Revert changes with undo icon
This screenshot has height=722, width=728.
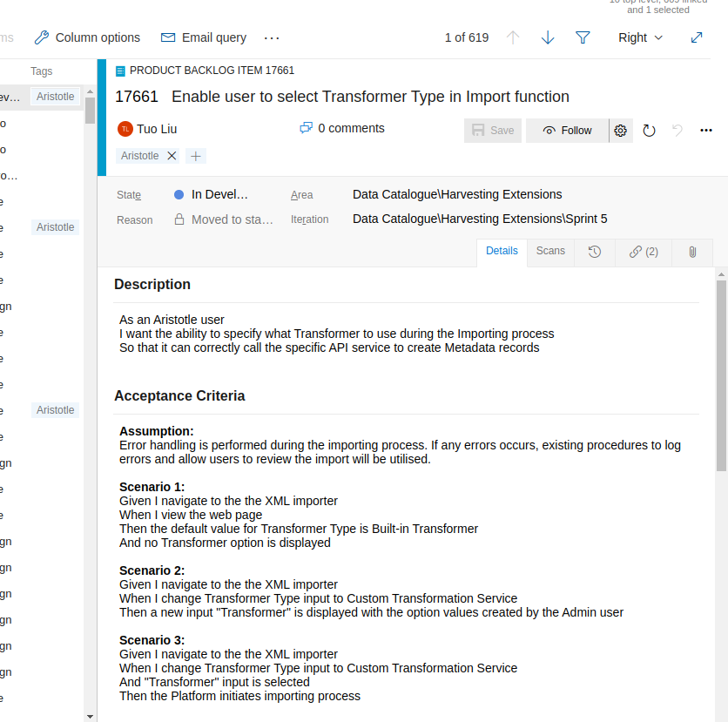pyautogui.click(x=677, y=131)
